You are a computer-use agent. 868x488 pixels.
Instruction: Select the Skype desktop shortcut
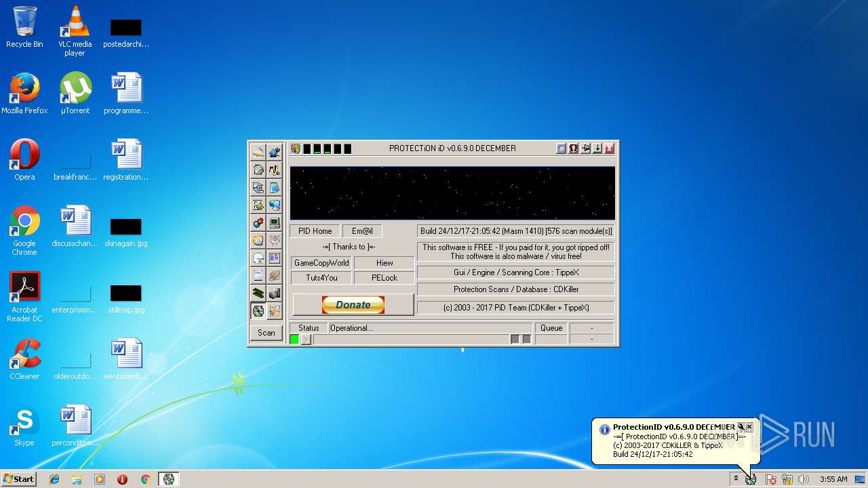click(24, 426)
